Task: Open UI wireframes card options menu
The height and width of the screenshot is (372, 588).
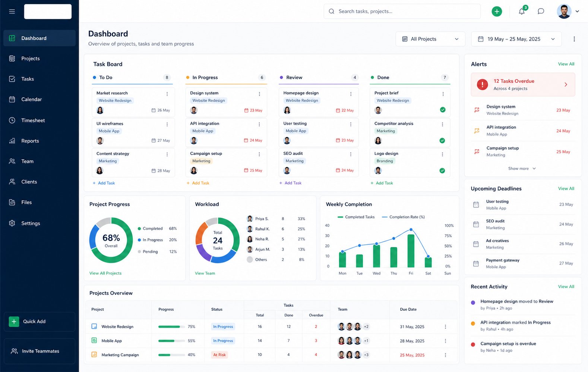Action: [x=167, y=124]
